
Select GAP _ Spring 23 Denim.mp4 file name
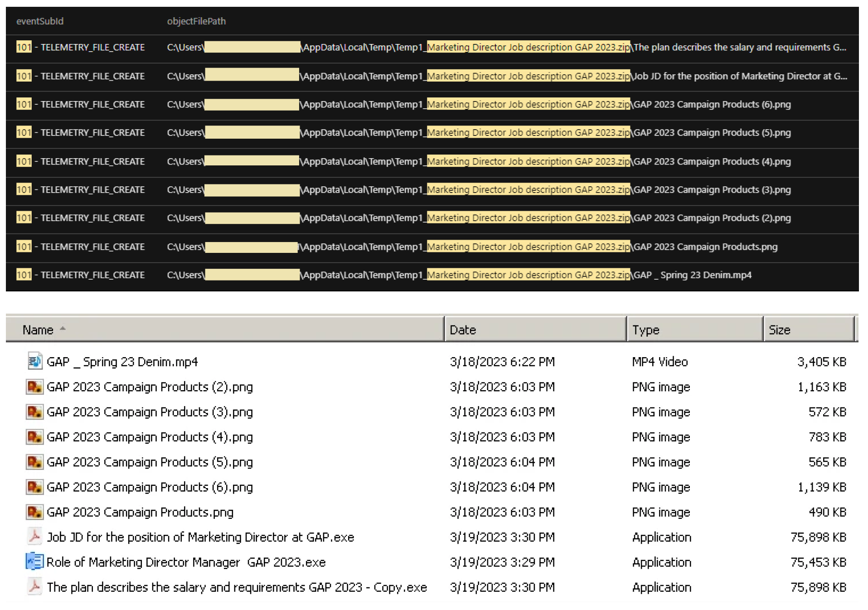(x=122, y=362)
